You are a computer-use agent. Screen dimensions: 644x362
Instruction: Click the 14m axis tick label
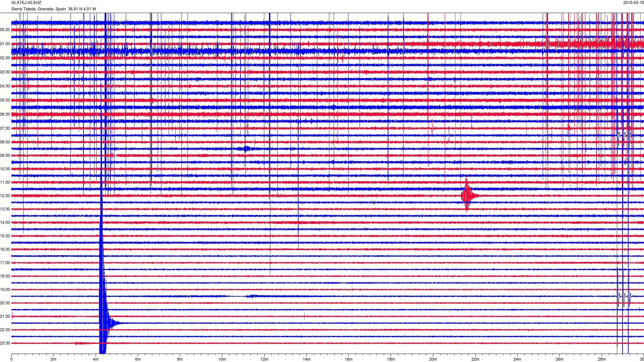(x=307, y=359)
